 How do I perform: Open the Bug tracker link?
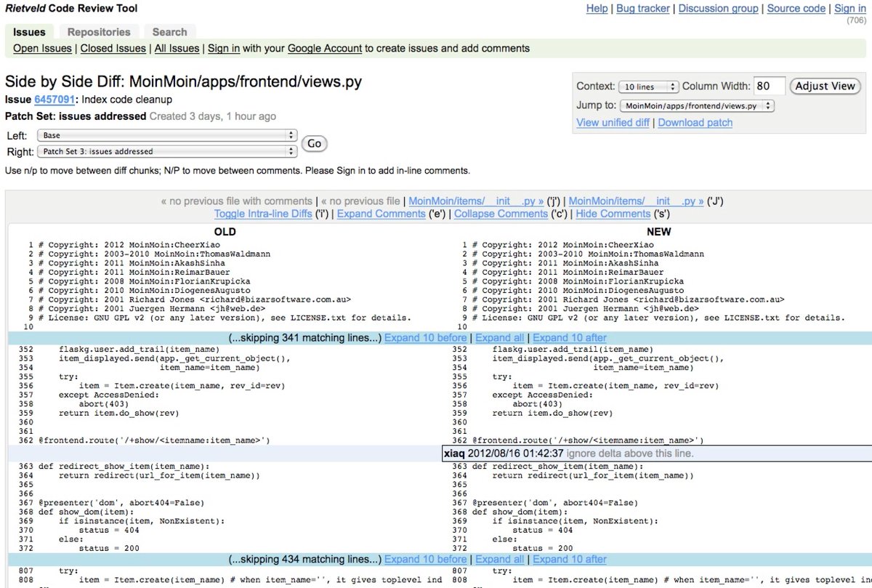(x=644, y=9)
